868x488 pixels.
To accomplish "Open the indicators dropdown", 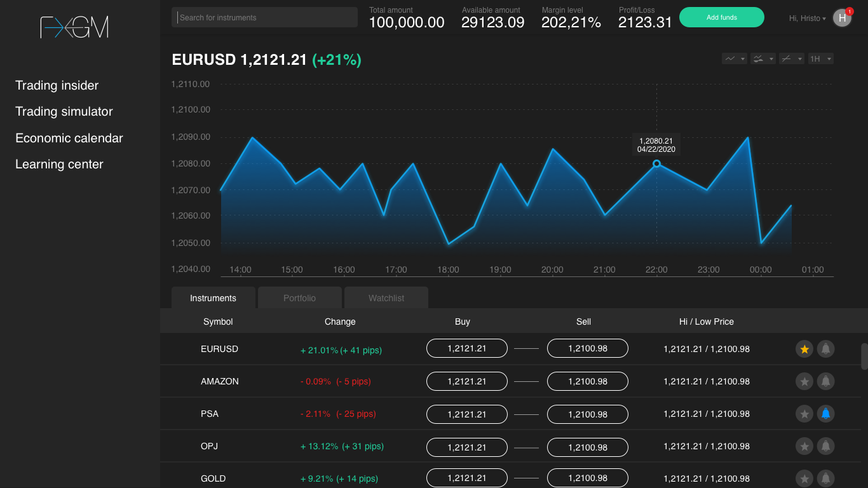I will pos(763,58).
